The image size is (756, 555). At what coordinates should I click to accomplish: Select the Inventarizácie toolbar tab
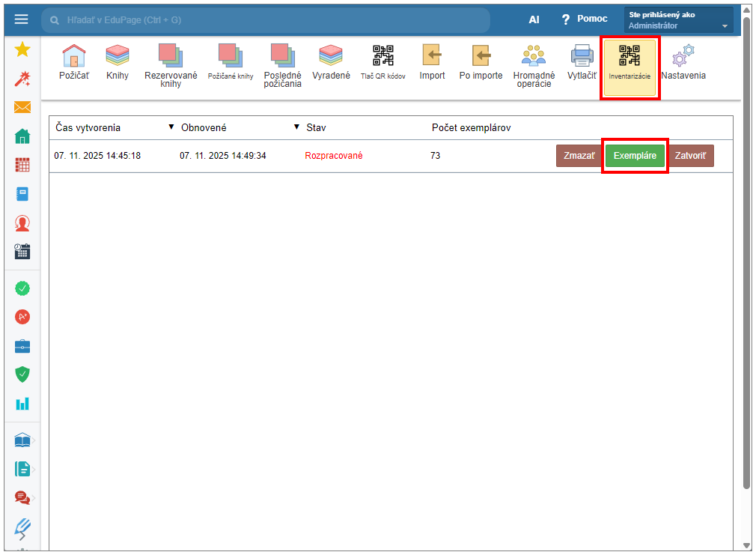630,67
